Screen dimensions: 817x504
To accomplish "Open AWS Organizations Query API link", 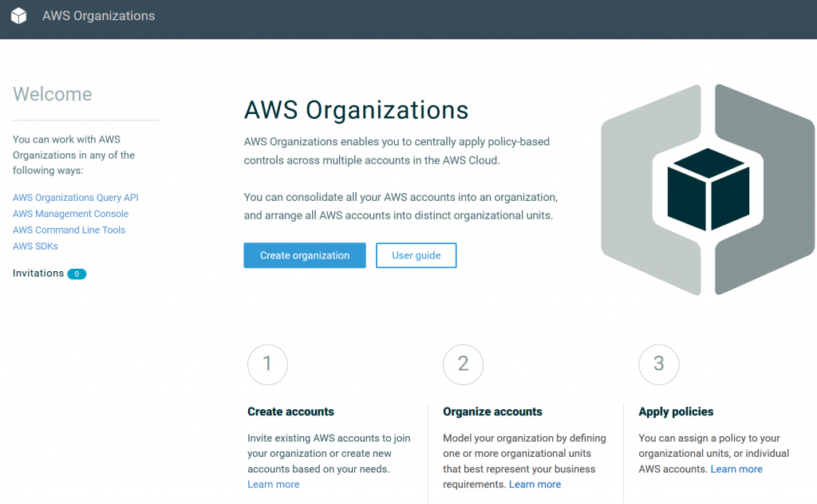I will click(76, 197).
